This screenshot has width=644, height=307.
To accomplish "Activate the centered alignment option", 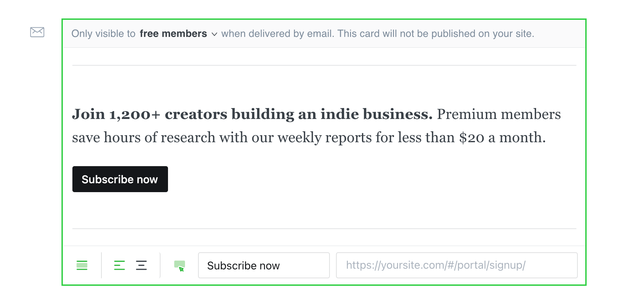I will point(141,265).
